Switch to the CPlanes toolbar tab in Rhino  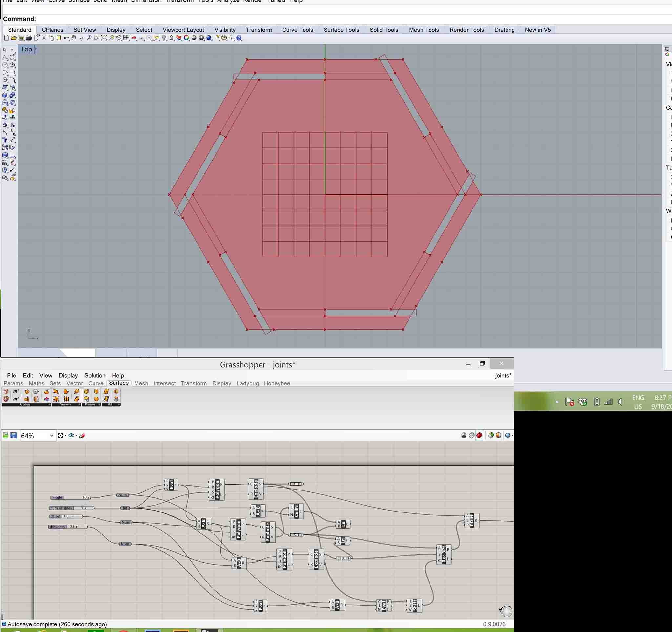click(52, 30)
